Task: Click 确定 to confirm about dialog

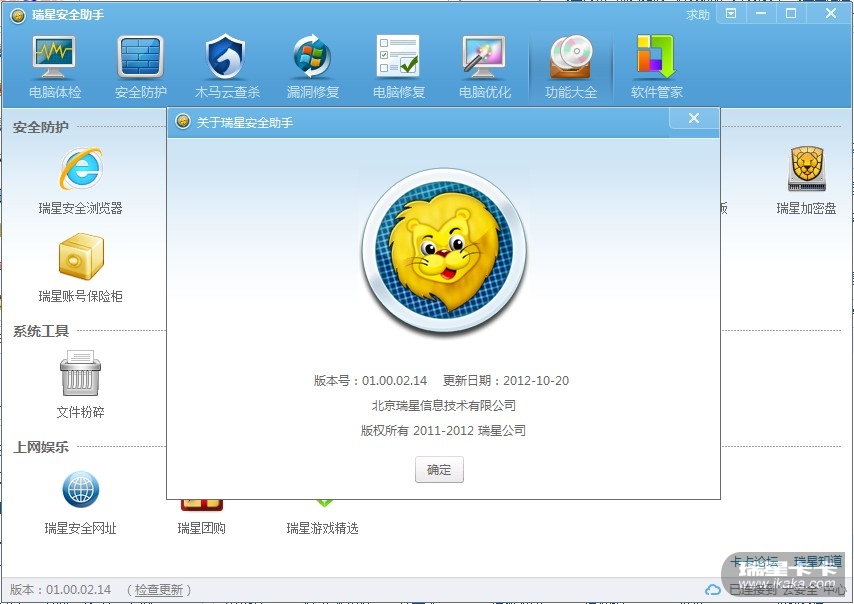Action: pos(439,469)
